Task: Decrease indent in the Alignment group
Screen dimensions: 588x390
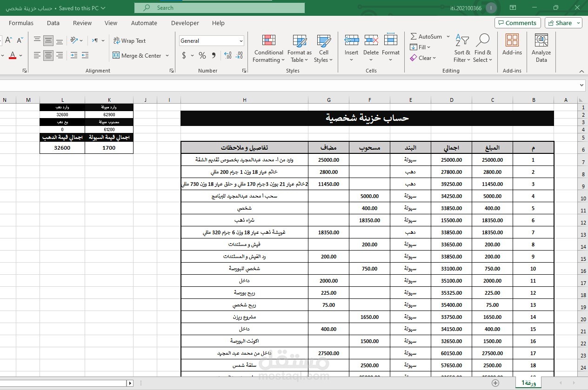Action: click(74, 55)
